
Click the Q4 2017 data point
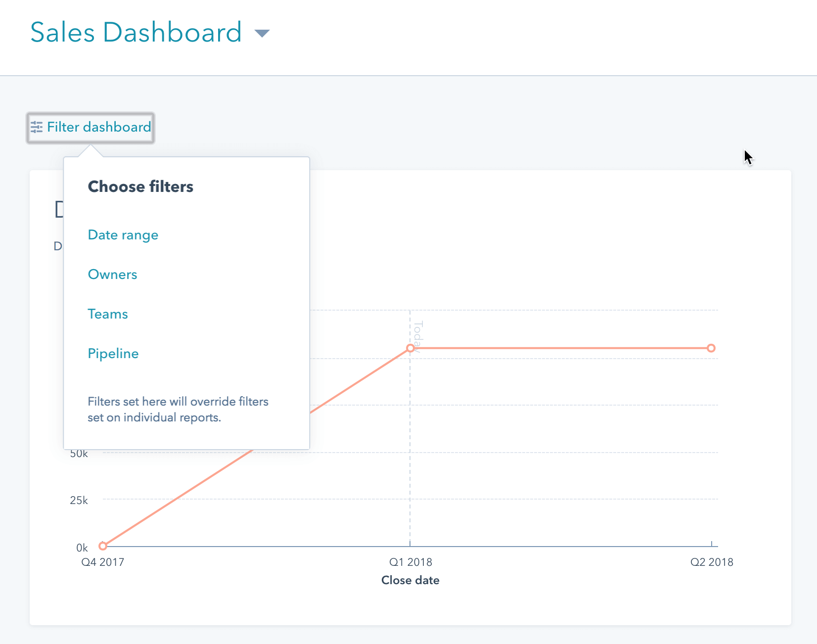click(103, 546)
